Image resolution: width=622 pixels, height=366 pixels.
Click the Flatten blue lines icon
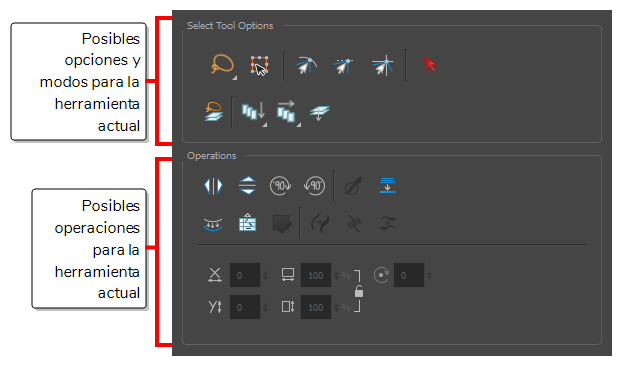pyautogui.click(x=388, y=186)
